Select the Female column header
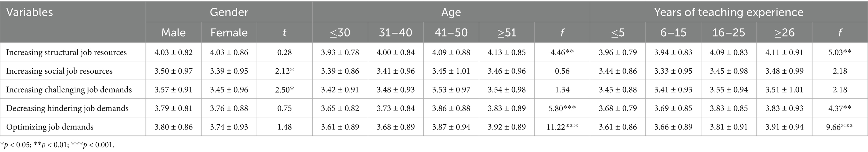This screenshot has width=868, height=152. 229,32
